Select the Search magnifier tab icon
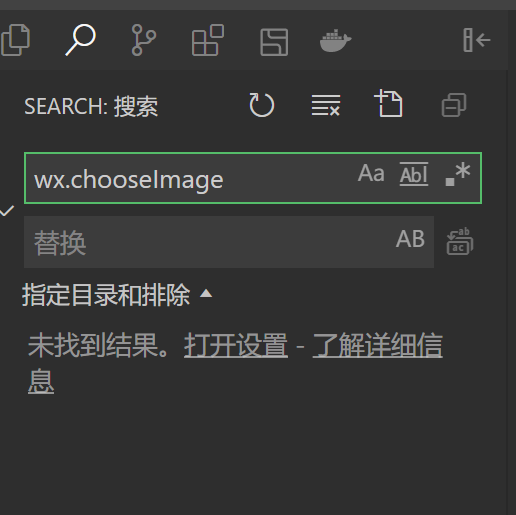Viewport: 516px width, 515px height. tap(81, 40)
